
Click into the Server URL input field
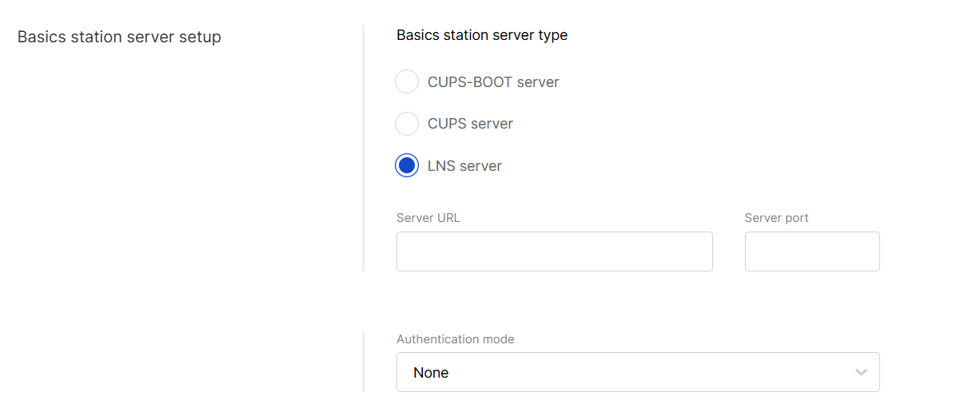click(554, 252)
